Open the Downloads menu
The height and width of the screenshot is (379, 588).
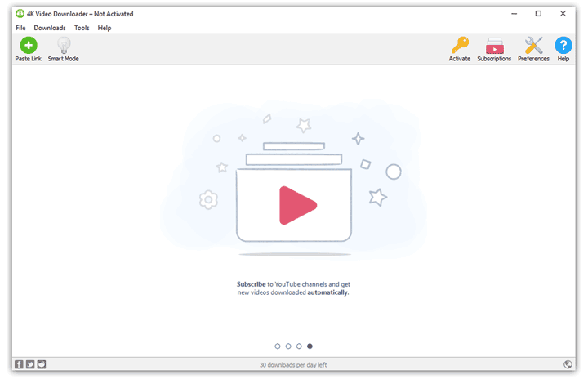(x=50, y=28)
